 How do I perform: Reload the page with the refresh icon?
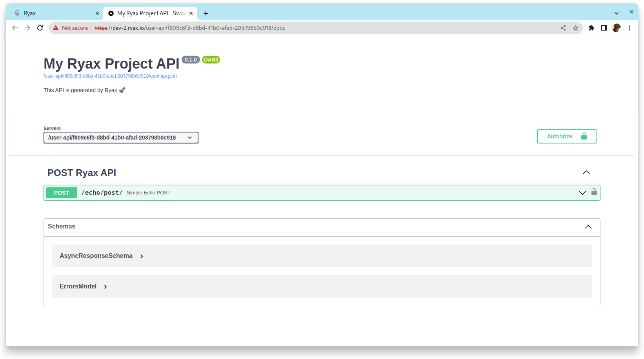(x=40, y=28)
